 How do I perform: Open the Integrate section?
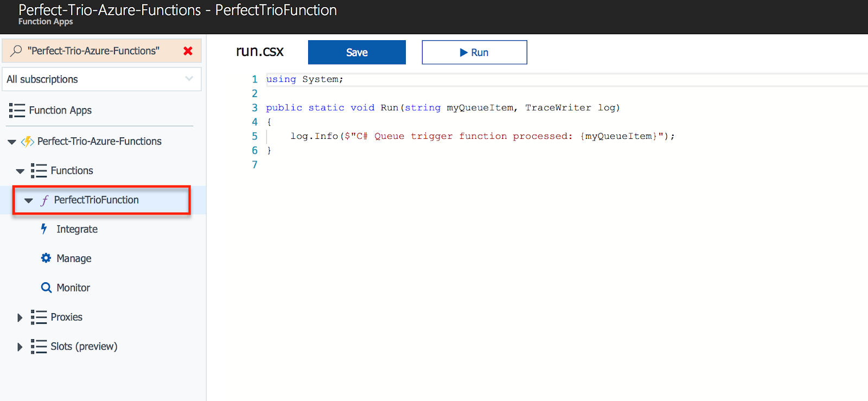point(77,230)
